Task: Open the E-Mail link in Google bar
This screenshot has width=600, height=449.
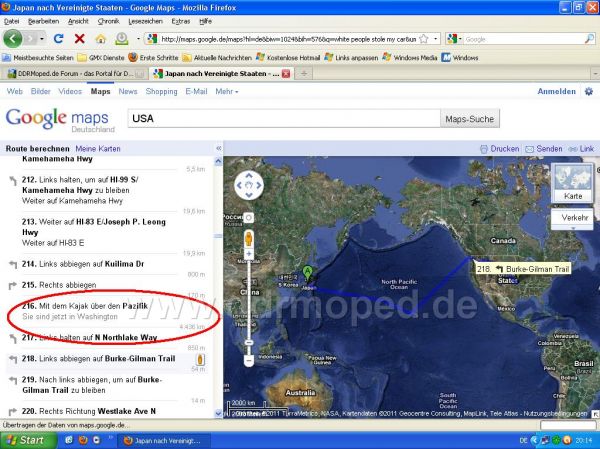Action: coord(196,91)
